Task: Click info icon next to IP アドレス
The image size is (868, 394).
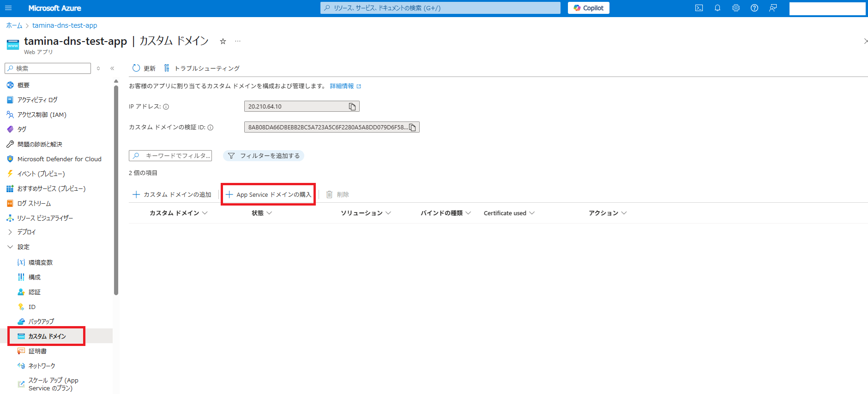Action: coord(166,107)
